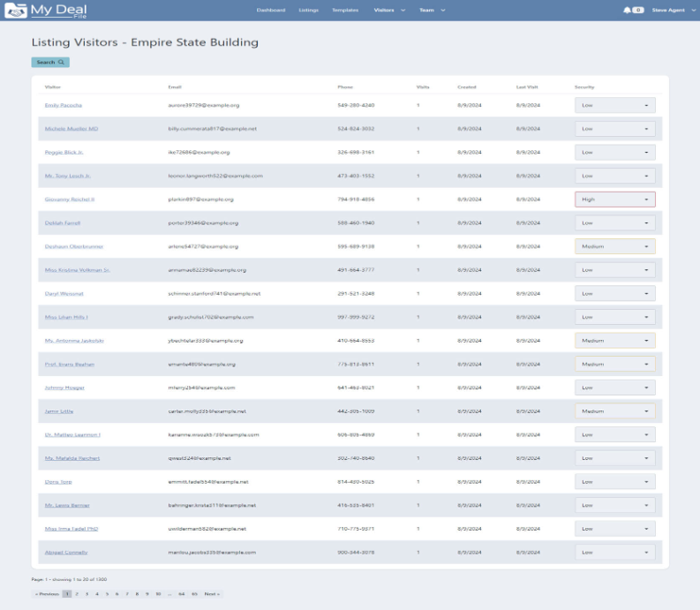
Task: Change security level for Abigail Connelly
Action: 615,553
